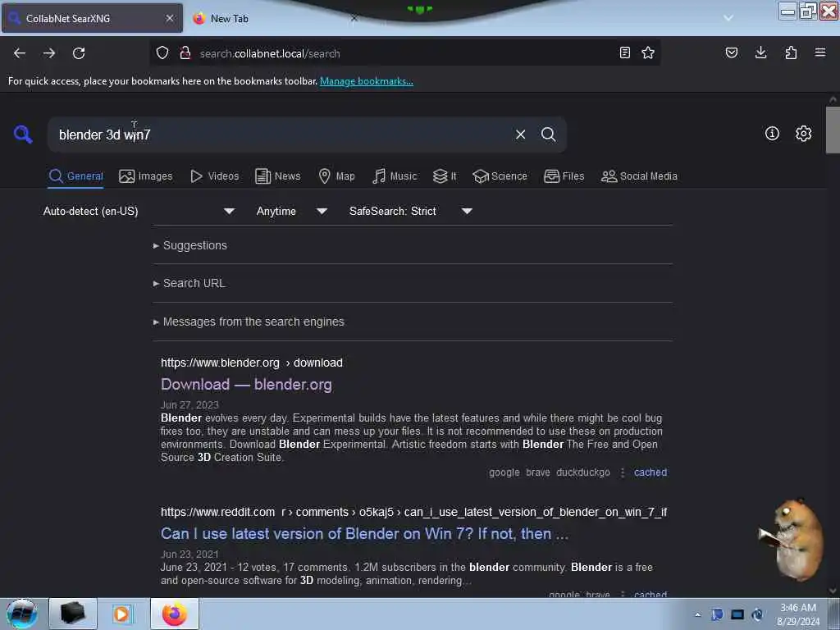Viewport: 840px width, 630px height.
Task: Show hidden system tray icons
Action: coord(697,614)
